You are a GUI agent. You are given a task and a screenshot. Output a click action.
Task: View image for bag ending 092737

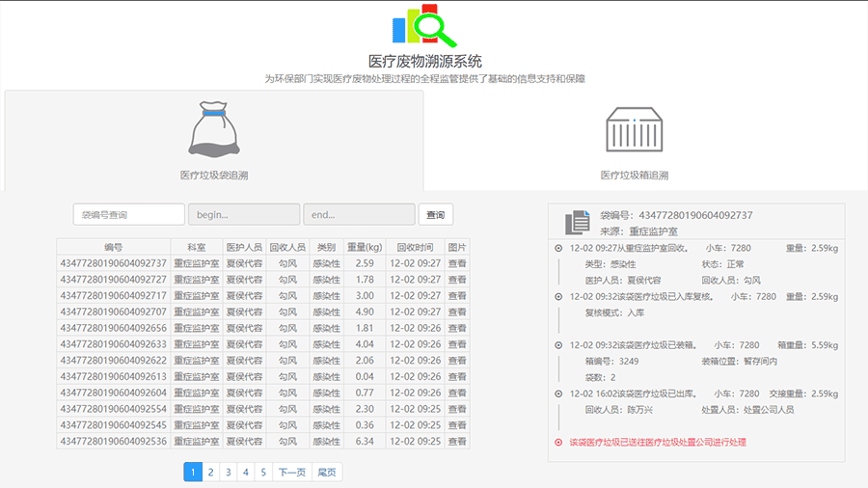[x=457, y=263]
